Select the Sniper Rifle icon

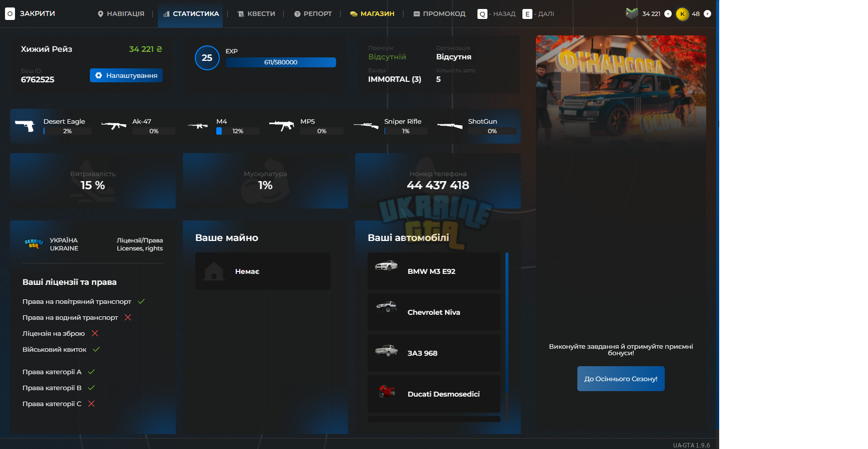click(x=366, y=126)
